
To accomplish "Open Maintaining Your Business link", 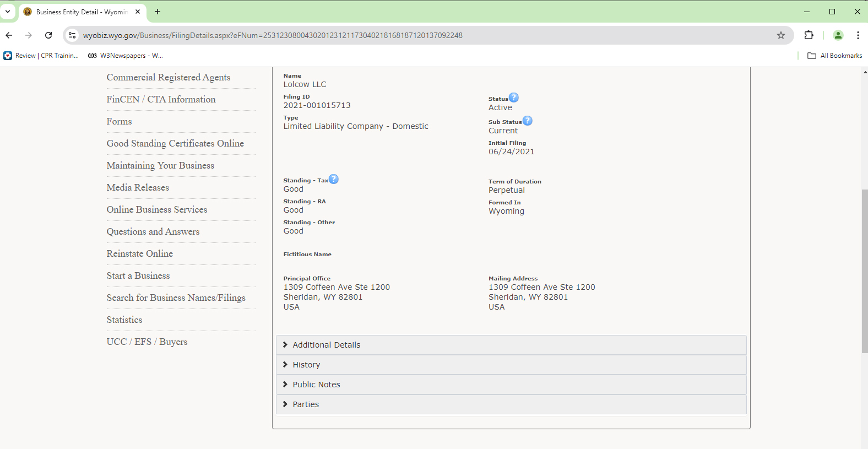I will pos(160,165).
